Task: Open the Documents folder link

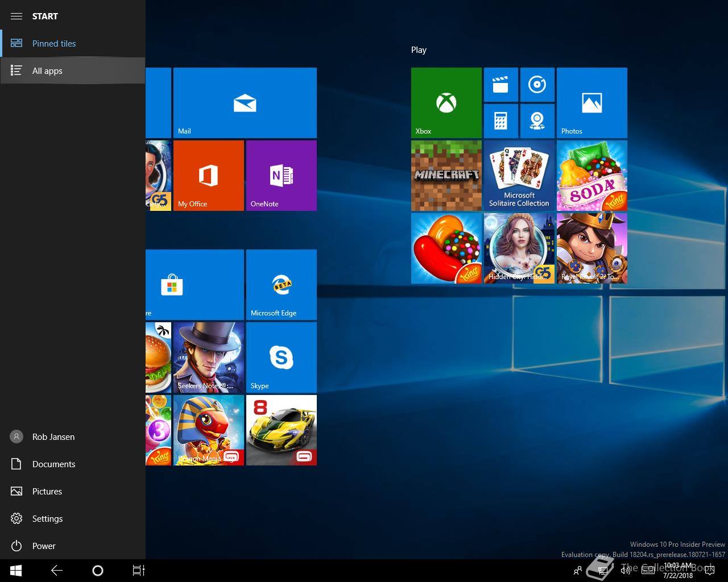Action: 53,464
